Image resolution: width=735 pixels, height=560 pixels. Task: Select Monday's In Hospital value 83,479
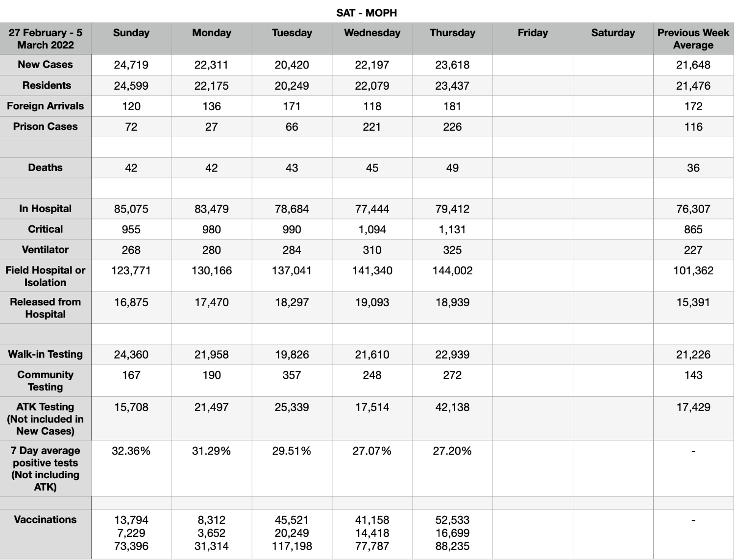pos(212,209)
